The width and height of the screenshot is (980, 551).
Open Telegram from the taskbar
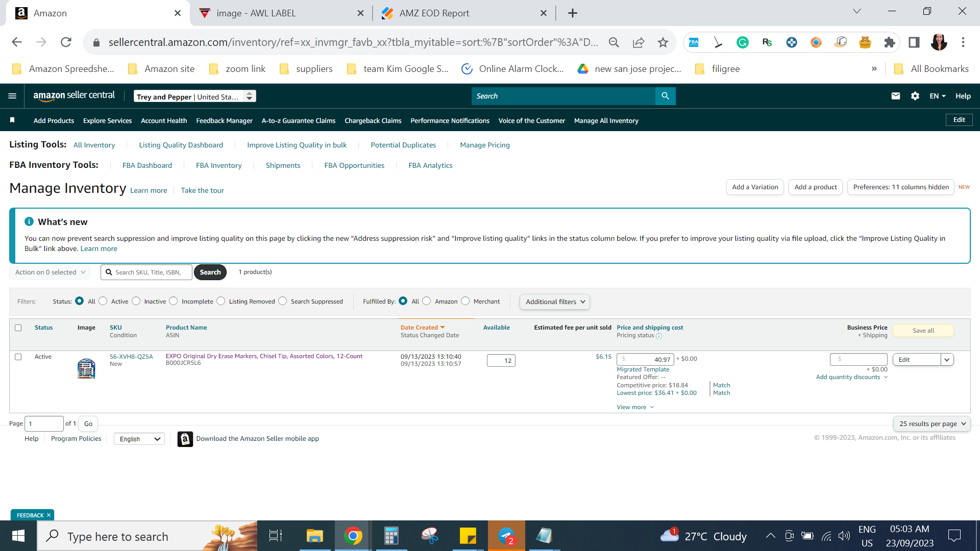point(506,536)
